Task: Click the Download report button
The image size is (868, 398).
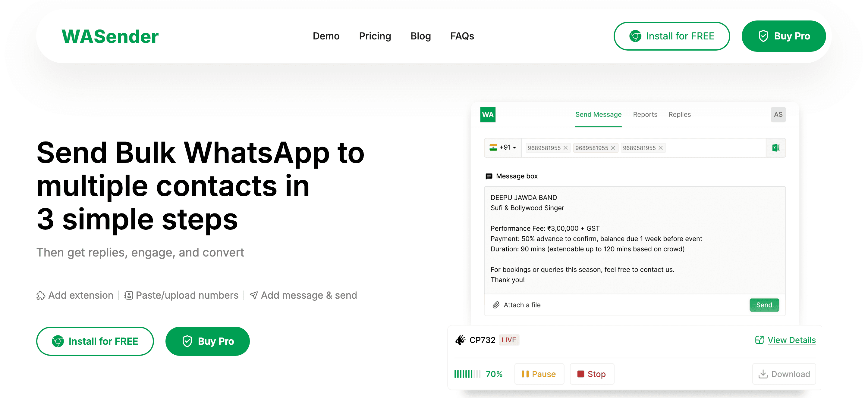Action: [x=784, y=374]
